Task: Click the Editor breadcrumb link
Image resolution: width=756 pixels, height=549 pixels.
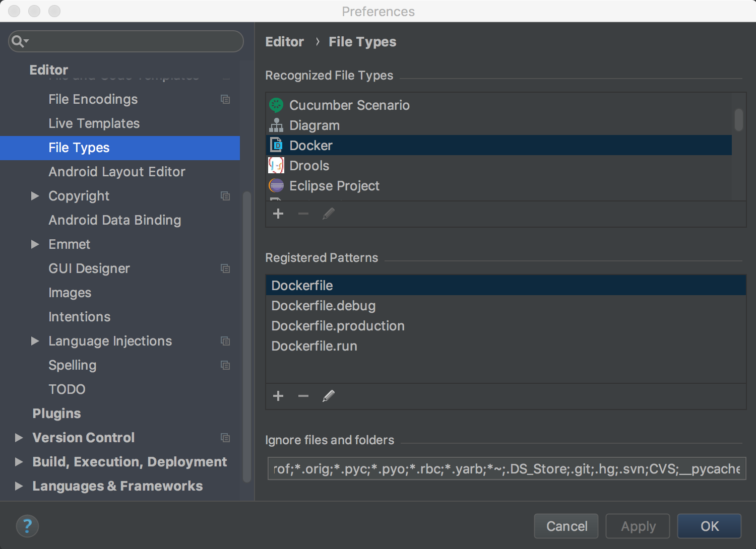Action: [285, 42]
